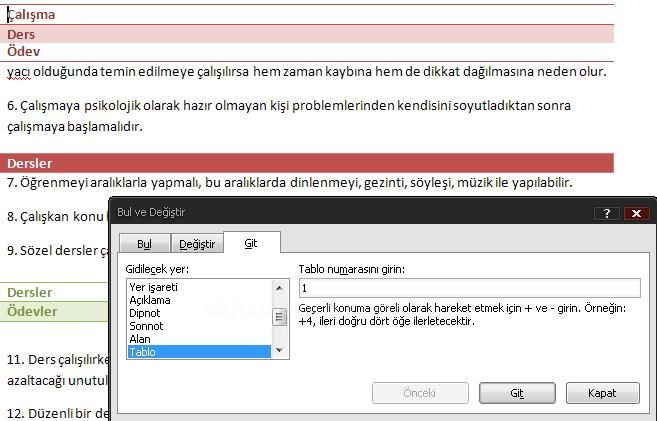Image resolution: width=657 pixels, height=421 pixels.
Task: Click the underlined word yacı
Action: click(x=19, y=72)
